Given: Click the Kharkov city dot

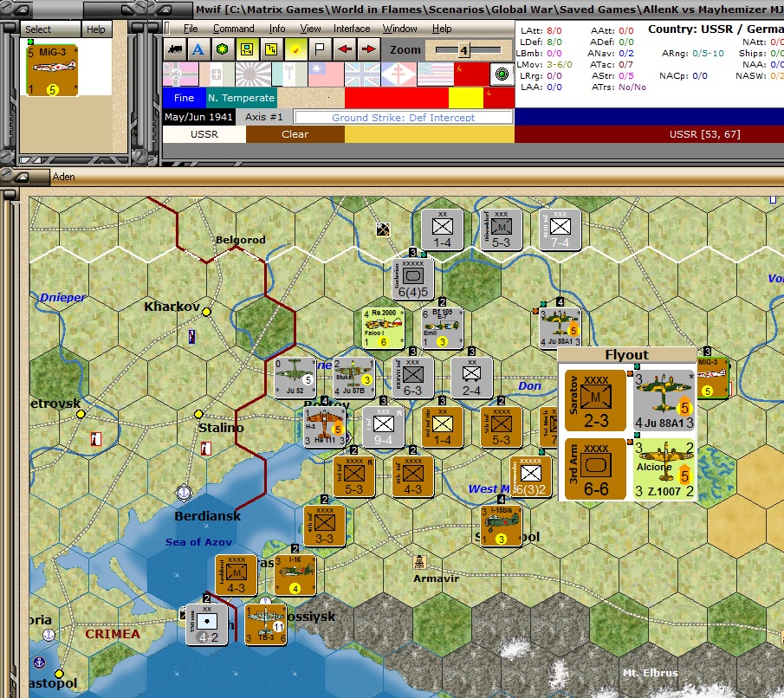Looking at the screenshot, I should tap(206, 312).
